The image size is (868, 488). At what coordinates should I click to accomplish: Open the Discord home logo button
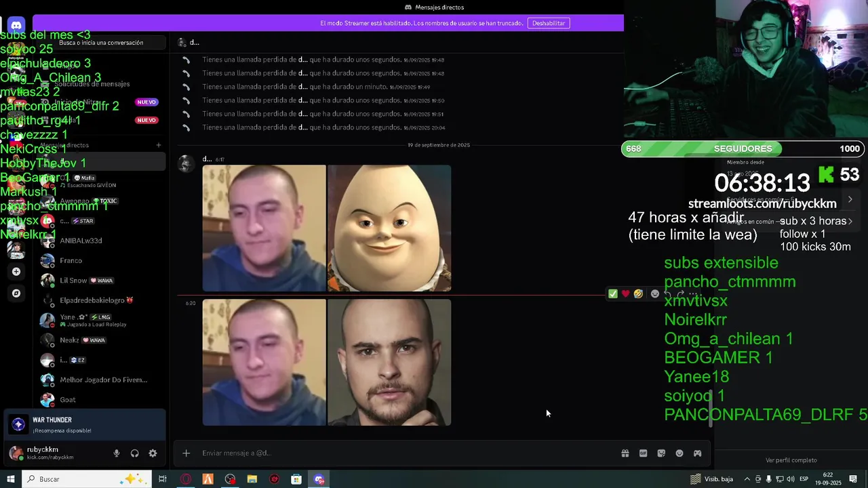(x=16, y=26)
